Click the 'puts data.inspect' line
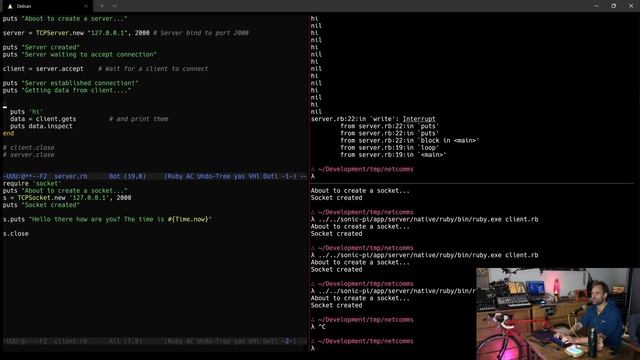Image resolution: width=640 pixels, height=360 pixels. tap(41, 126)
